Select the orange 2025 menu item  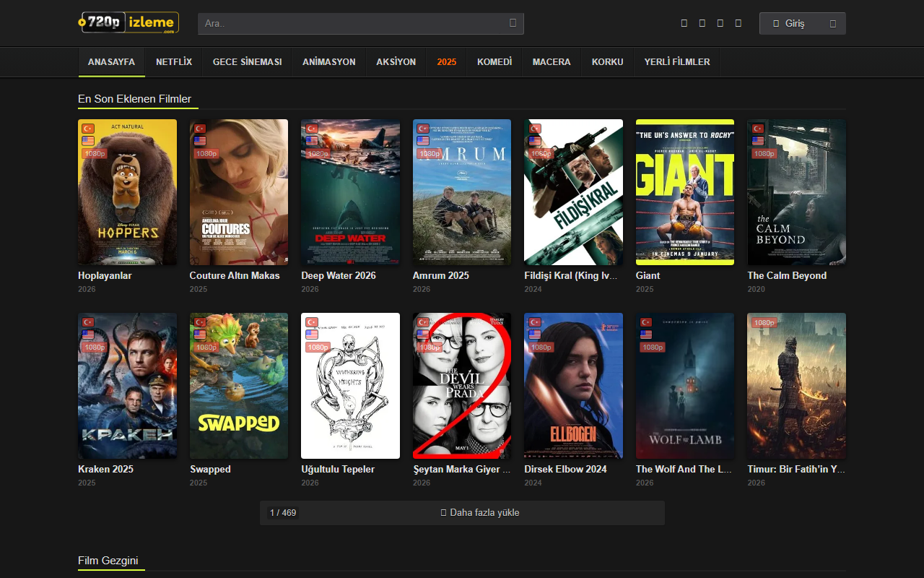pos(447,62)
